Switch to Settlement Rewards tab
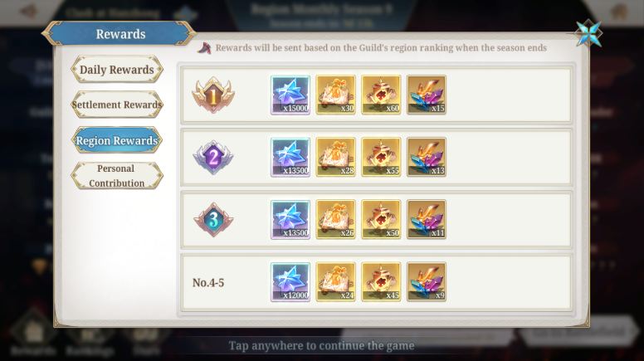644x361 pixels. [117, 105]
